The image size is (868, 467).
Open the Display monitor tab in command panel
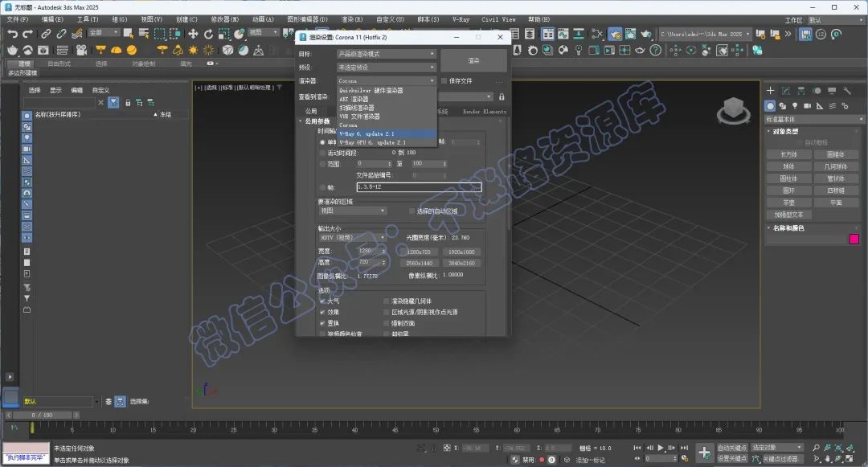click(832, 91)
